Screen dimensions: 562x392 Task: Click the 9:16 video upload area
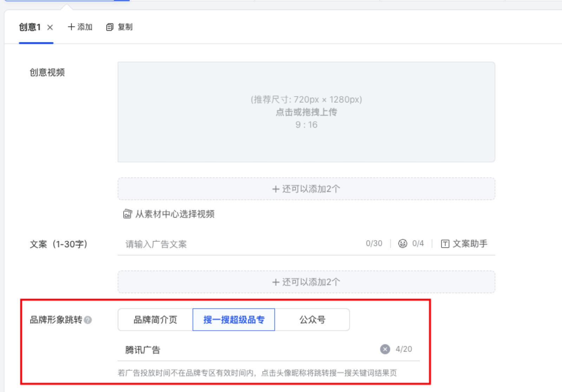point(306,112)
